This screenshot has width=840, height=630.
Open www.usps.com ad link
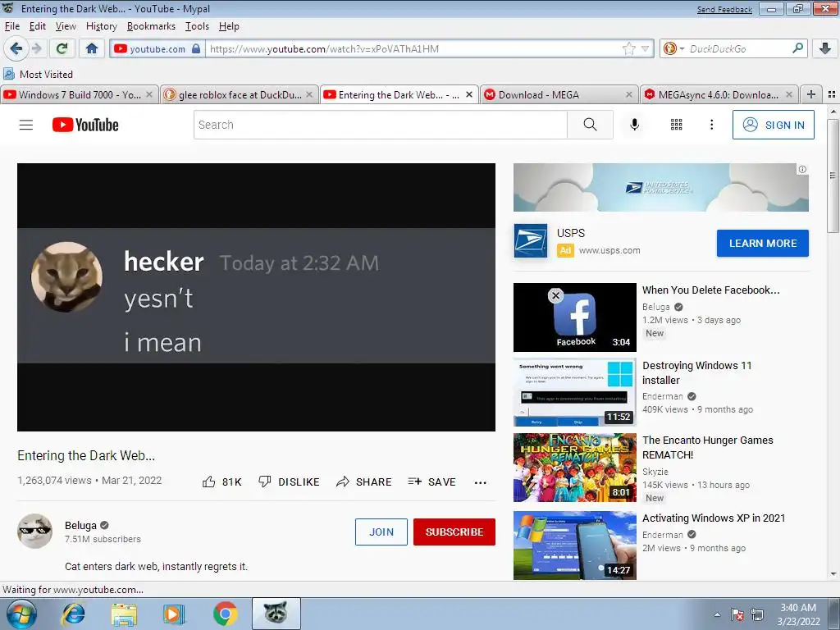(609, 250)
